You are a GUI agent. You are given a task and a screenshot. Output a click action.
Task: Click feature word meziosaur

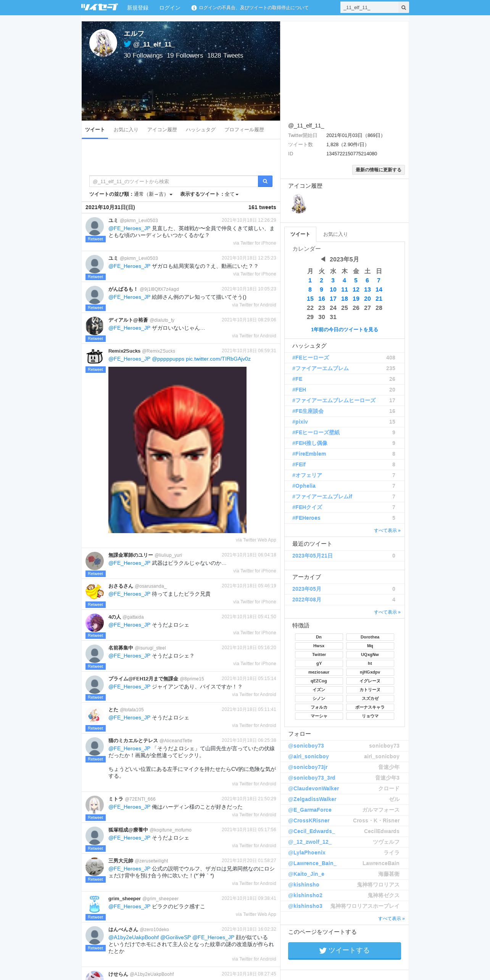coord(319,672)
